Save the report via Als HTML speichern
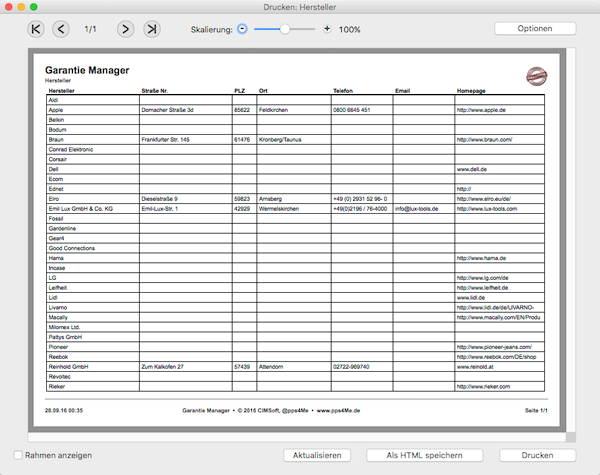Image resolution: width=600 pixels, height=475 pixels. point(424,455)
